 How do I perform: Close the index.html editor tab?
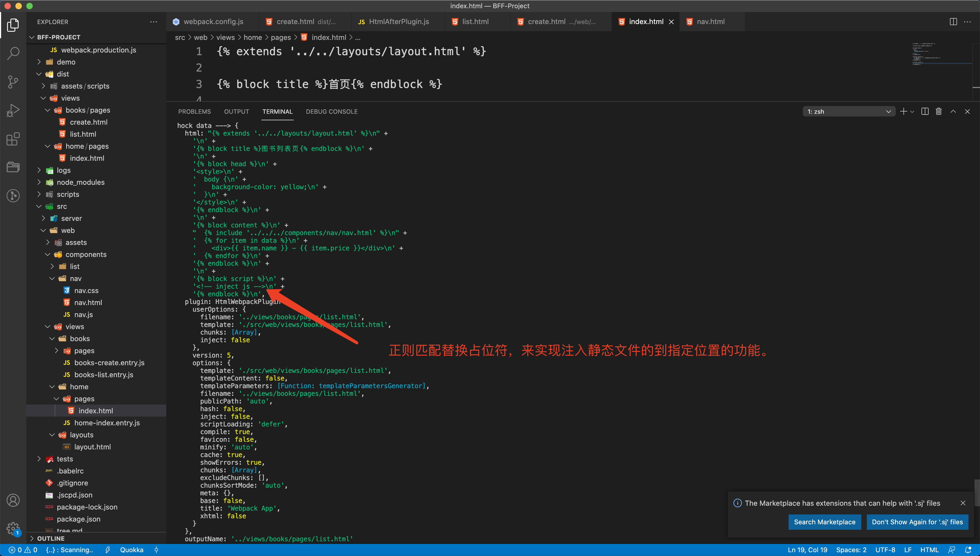coord(671,22)
